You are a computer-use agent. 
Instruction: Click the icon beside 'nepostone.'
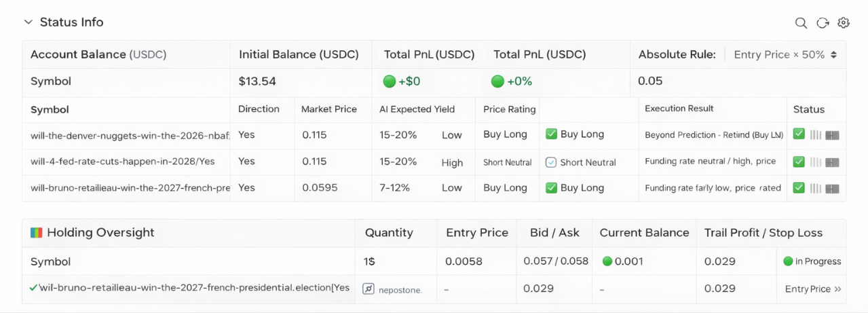369,289
